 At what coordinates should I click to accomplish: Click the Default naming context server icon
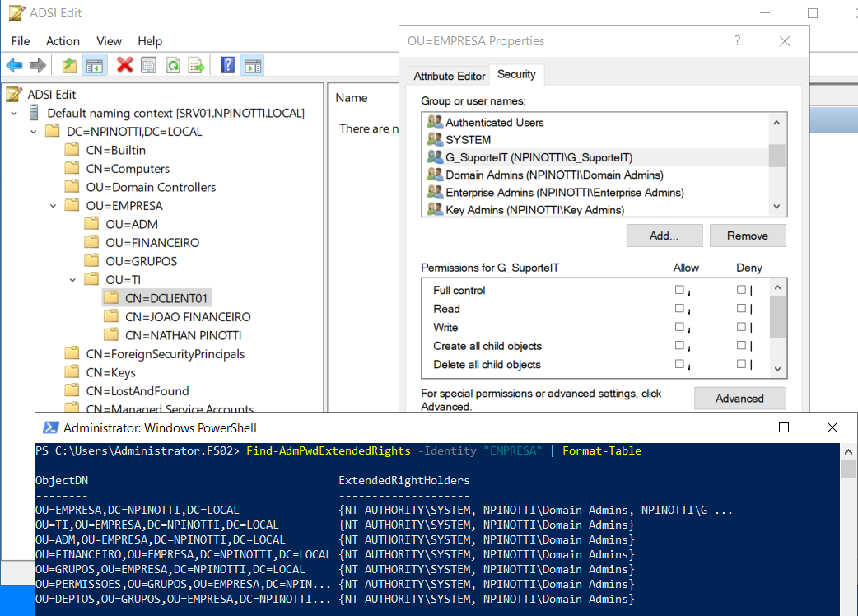(34, 113)
